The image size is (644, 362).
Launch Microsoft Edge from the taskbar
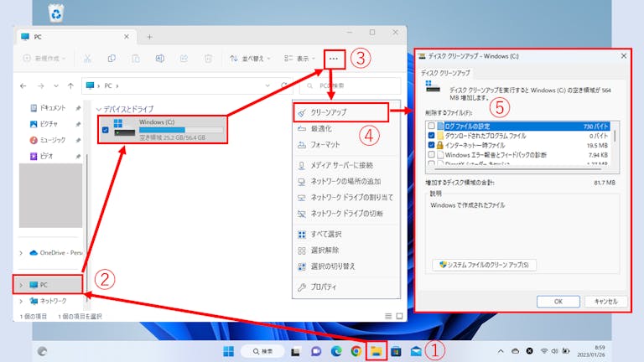click(x=336, y=351)
